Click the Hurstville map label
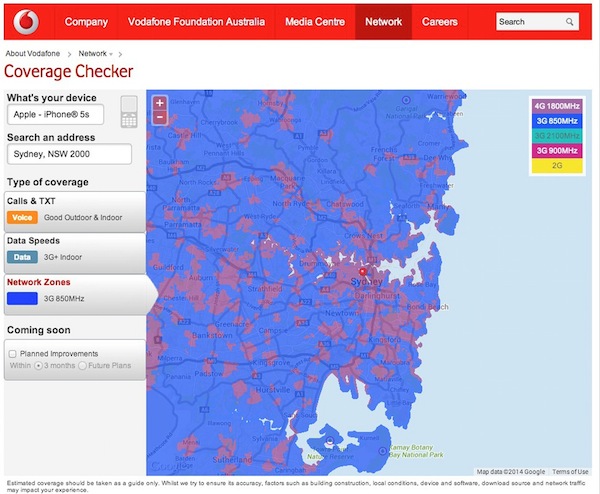The width and height of the screenshot is (600, 494). tap(272, 390)
